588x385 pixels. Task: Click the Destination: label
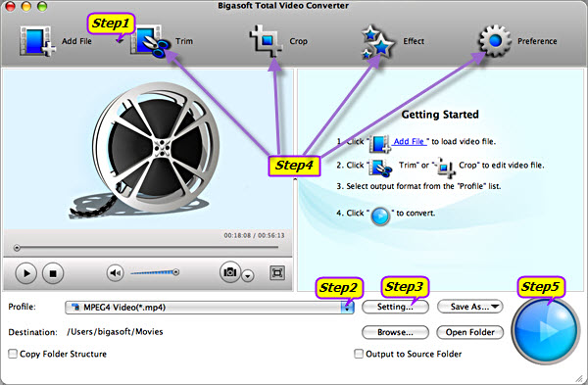click(x=33, y=332)
